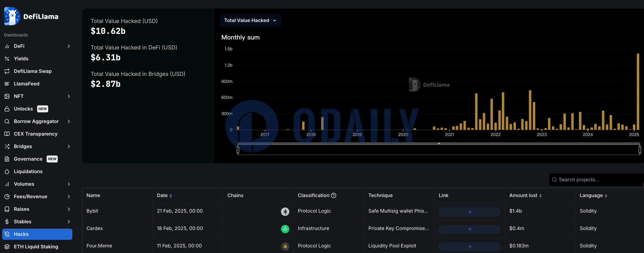Click the tallest 2025 bar in chart
The image size is (644, 253).
(x=638, y=92)
